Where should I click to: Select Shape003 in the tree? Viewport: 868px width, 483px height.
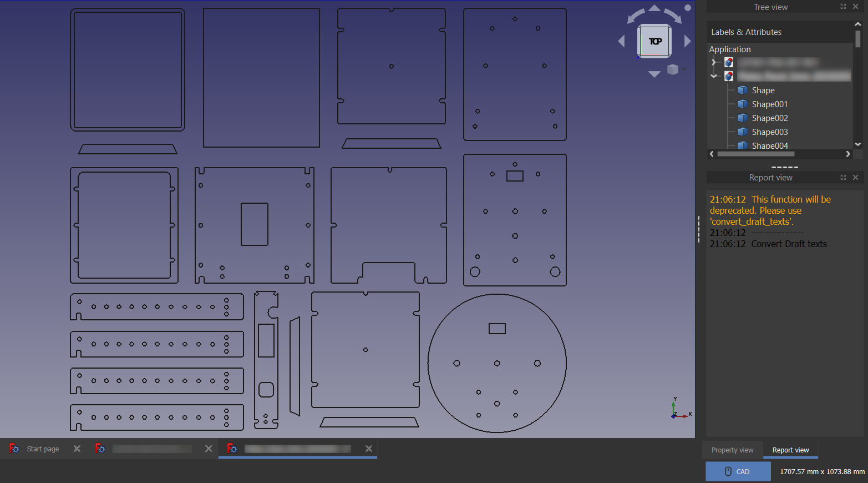770,132
